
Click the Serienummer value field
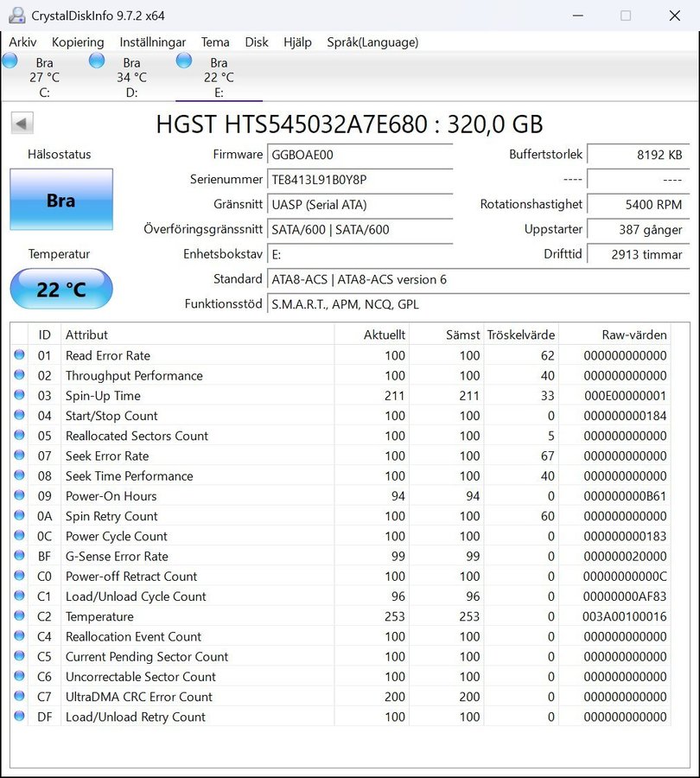click(x=360, y=180)
